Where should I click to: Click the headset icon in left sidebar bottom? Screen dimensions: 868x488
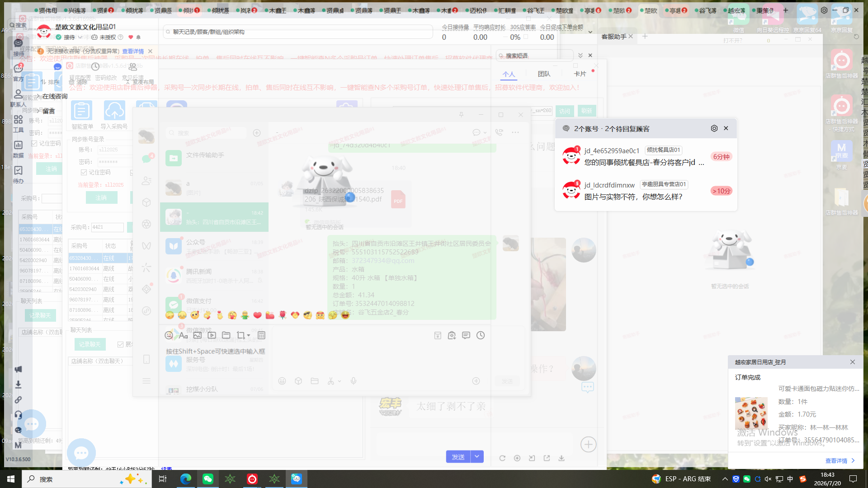[x=18, y=415]
